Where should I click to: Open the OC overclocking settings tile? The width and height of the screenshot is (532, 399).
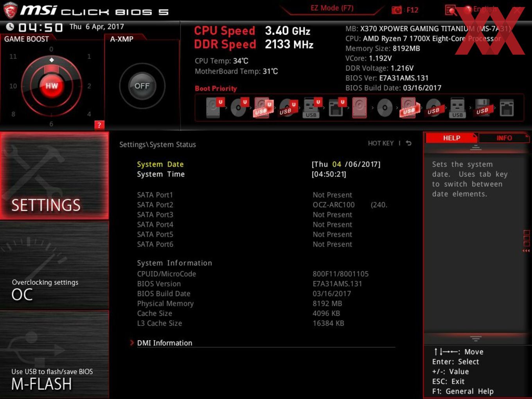click(54, 265)
